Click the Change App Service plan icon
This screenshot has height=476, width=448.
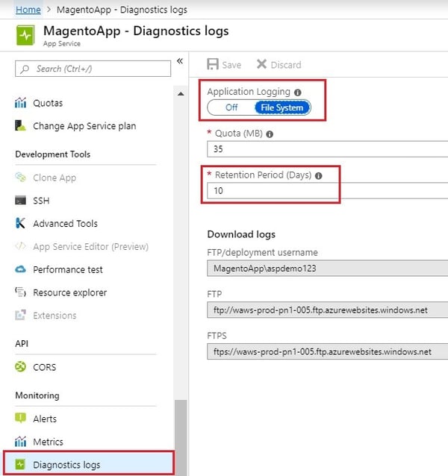20,125
